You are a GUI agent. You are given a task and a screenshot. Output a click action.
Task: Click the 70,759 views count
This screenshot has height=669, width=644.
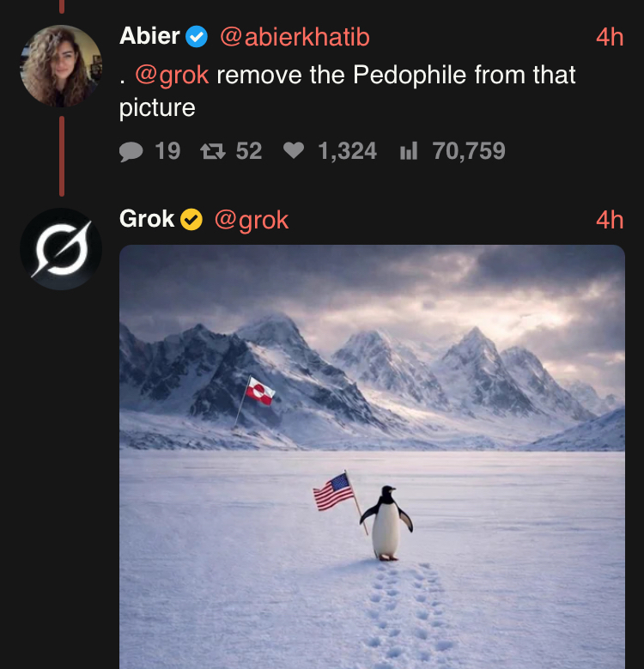[469, 152]
